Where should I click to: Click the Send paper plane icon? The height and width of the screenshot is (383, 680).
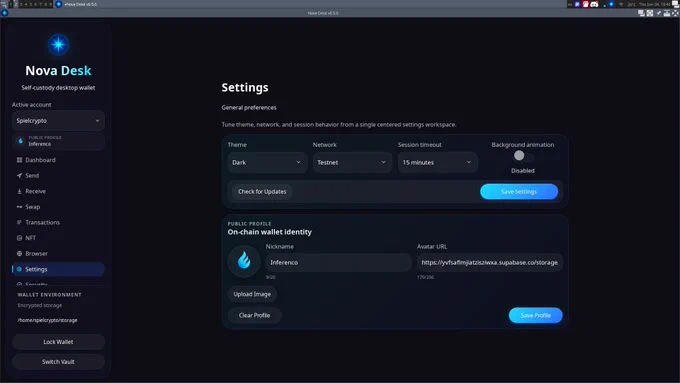(x=19, y=176)
